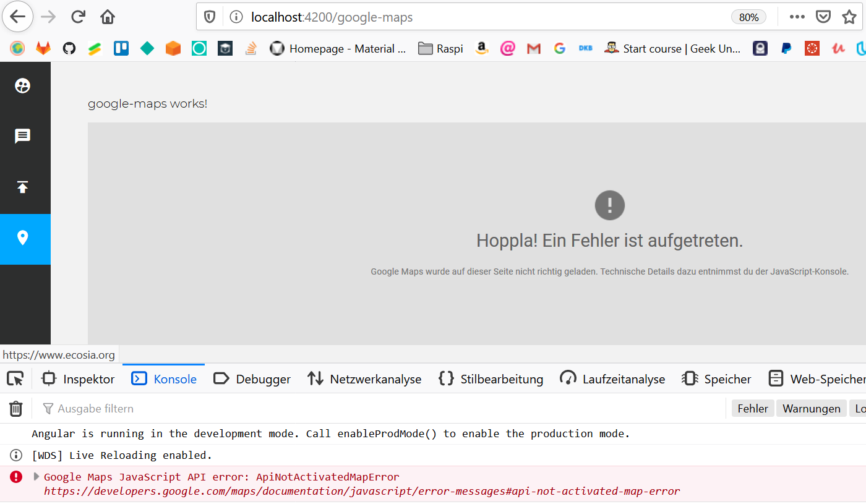This screenshot has width=866, height=504.
Task: Open the tracking protection shield icon
Action: click(210, 17)
